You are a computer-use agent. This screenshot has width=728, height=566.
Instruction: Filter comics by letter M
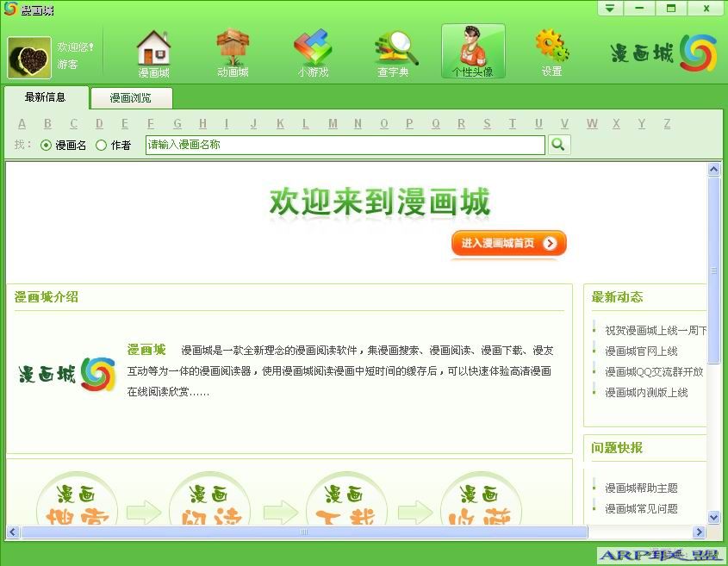(x=333, y=124)
